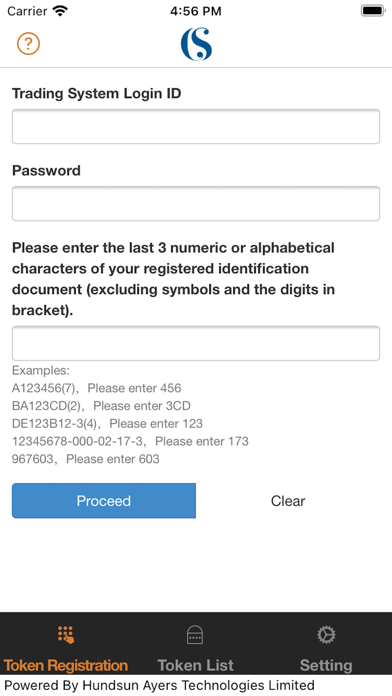The image size is (392, 696).
Task: Focus the Password input field
Action: pyautogui.click(x=196, y=204)
